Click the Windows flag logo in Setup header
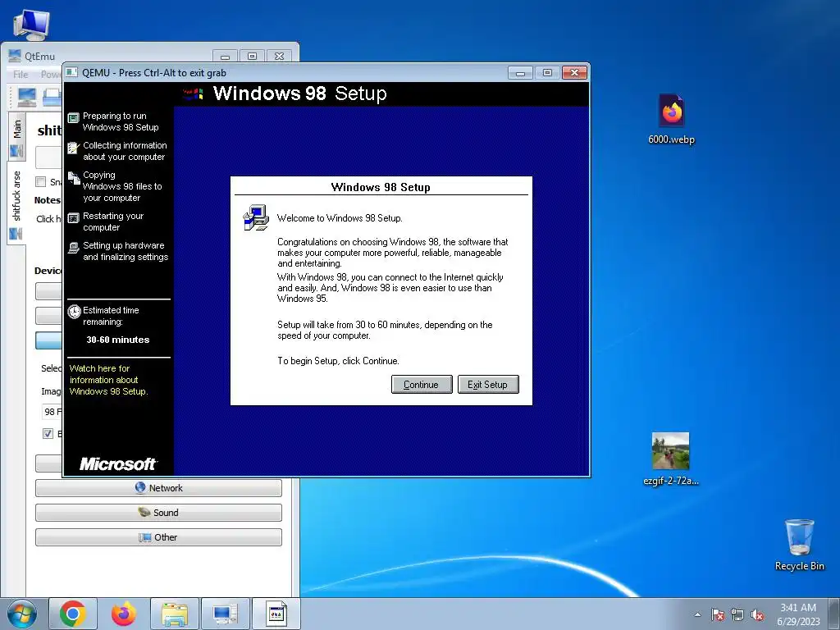The width and height of the screenshot is (840, 630). click(192, 94)
